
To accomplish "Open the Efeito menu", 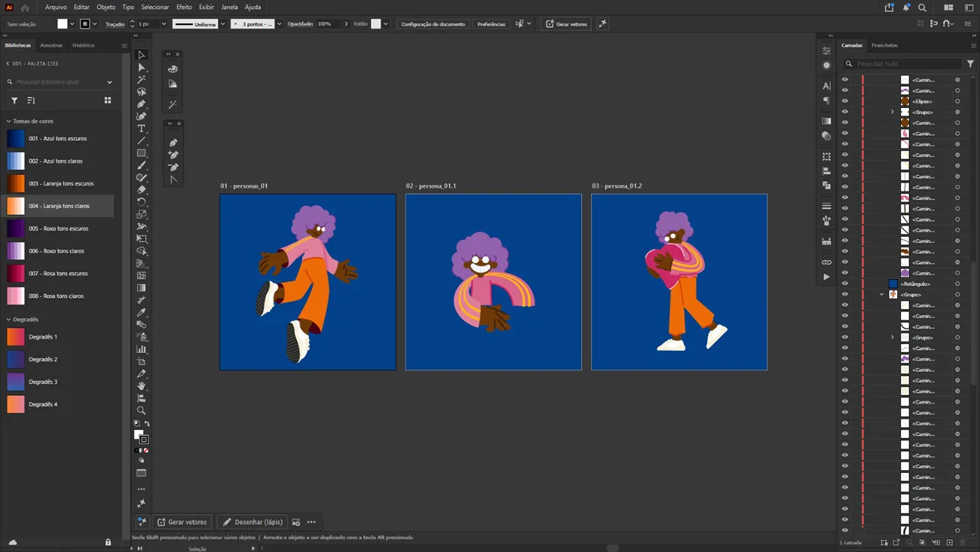I will coord(184,7).
